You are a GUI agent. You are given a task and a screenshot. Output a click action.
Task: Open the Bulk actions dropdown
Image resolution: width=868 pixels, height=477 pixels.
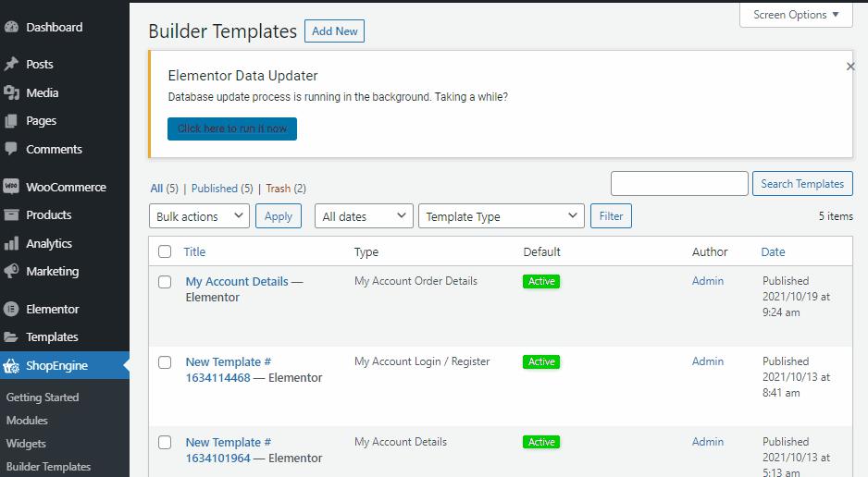(199, 216)
